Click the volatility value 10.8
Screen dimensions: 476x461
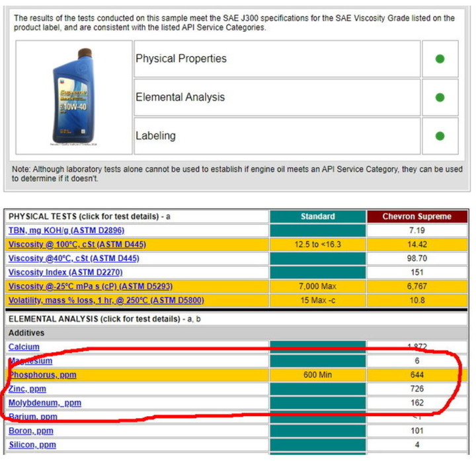416,301
